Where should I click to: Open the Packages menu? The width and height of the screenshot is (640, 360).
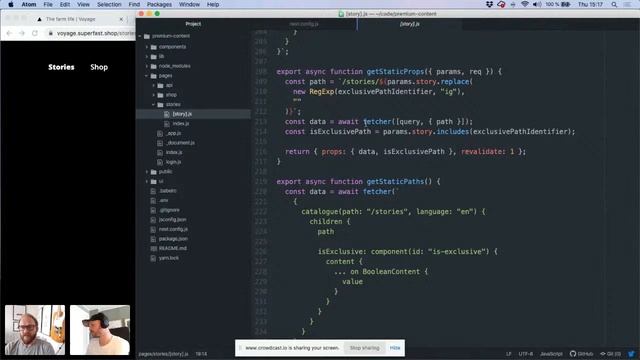click(159, 4)
